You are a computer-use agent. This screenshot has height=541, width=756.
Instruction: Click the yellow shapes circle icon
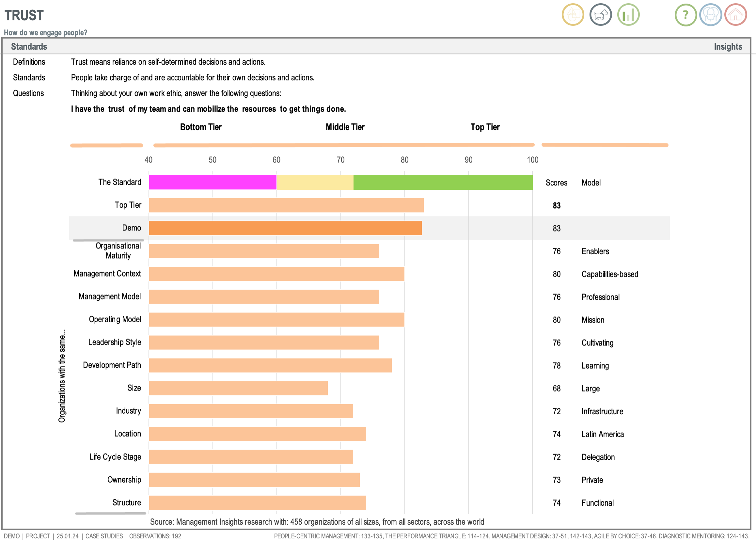(x=573, y=15)
